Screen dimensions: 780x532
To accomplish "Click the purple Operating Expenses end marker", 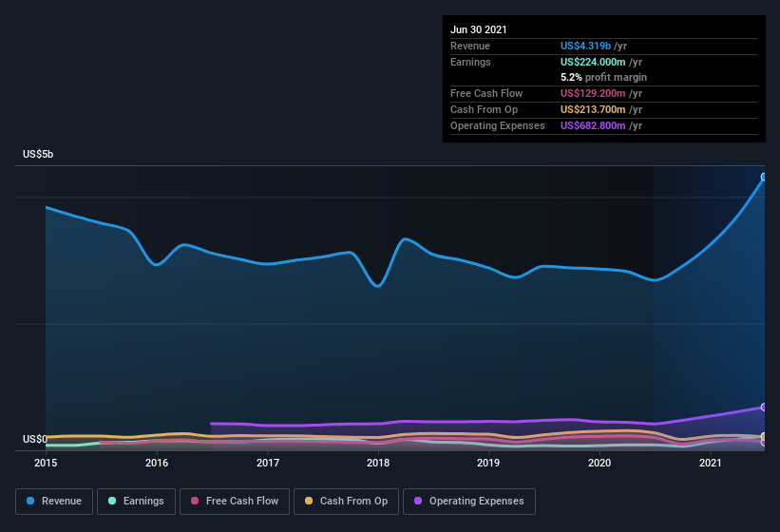I will pyautogui.click(x=764, y=408).
